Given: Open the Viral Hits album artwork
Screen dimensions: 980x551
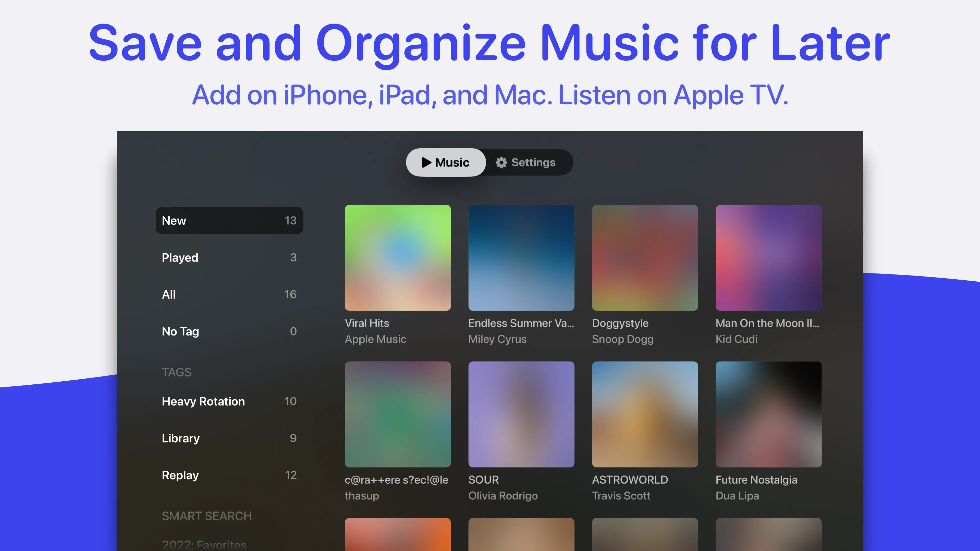Looking at the screenshot, I should click(x=398, y=258).
